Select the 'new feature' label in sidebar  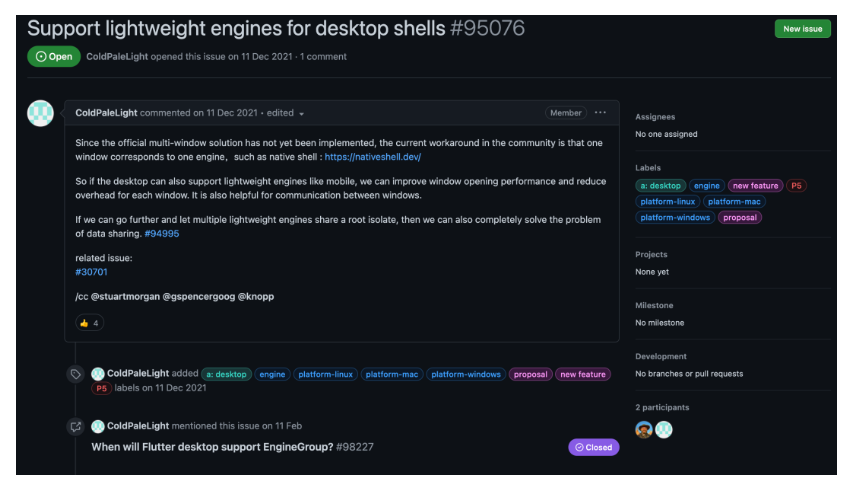tap(755, 186)
